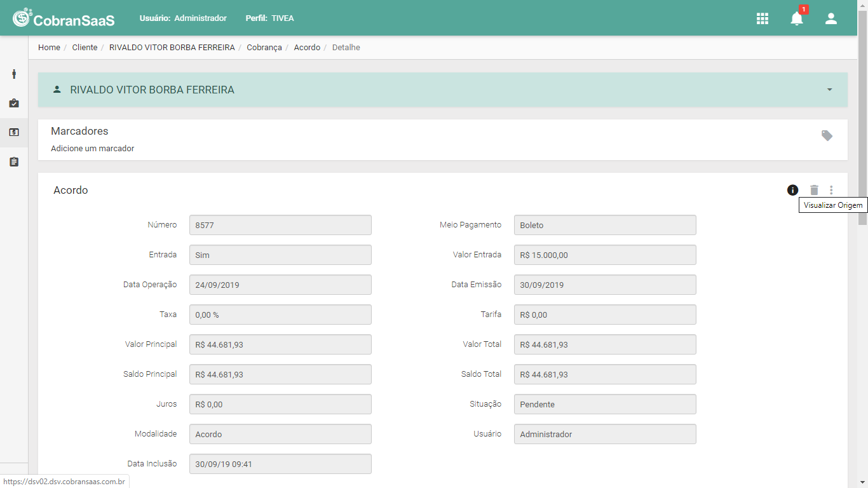Click the Data Operação field
The width and height of the screenshot is (868, 488).
[x=280, y=285]
